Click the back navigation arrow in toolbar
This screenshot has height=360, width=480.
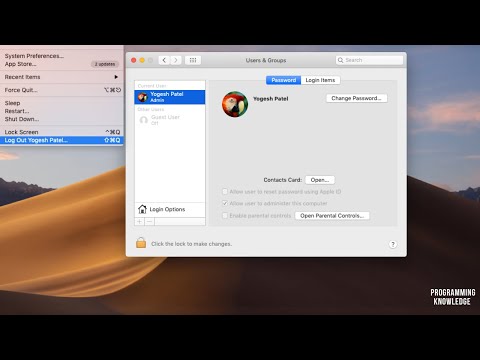pyautogui.click(x=164, y=60)
